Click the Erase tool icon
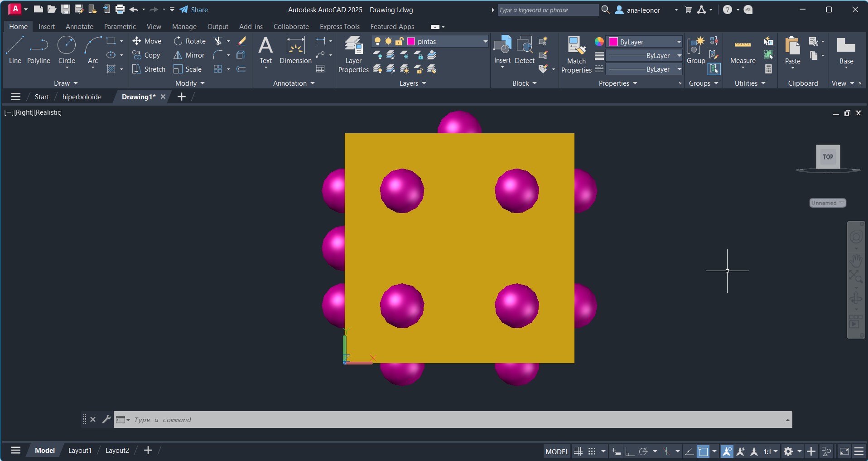Image resolution: width=868 pixels, height=461 pixels. (241, 41)
